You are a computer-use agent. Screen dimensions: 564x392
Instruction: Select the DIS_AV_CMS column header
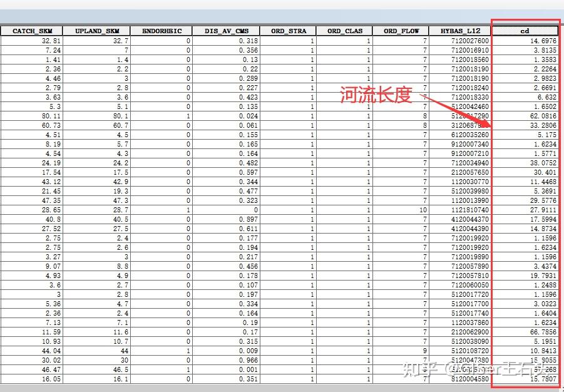coord(226,30)
